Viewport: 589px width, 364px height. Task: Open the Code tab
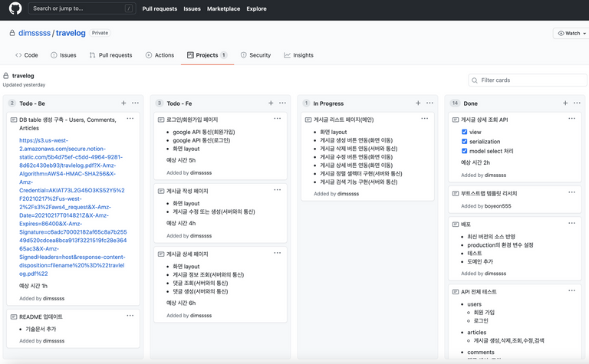[26, 55]
